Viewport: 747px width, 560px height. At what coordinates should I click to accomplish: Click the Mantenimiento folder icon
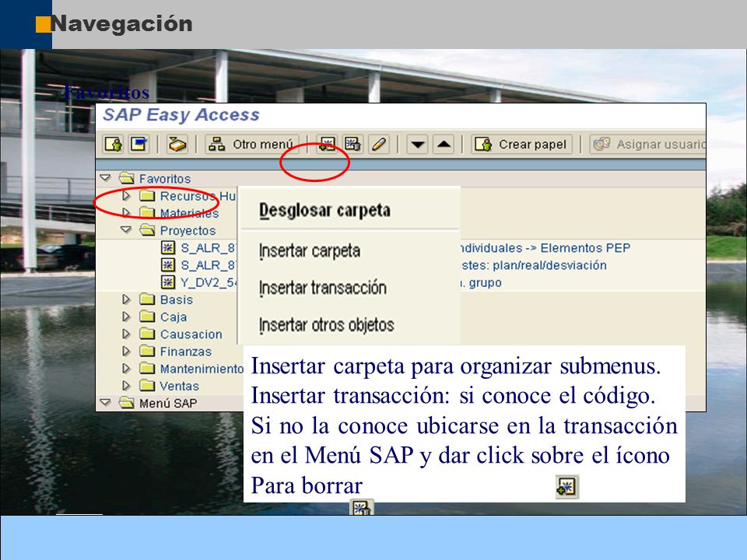pos(147,368)
